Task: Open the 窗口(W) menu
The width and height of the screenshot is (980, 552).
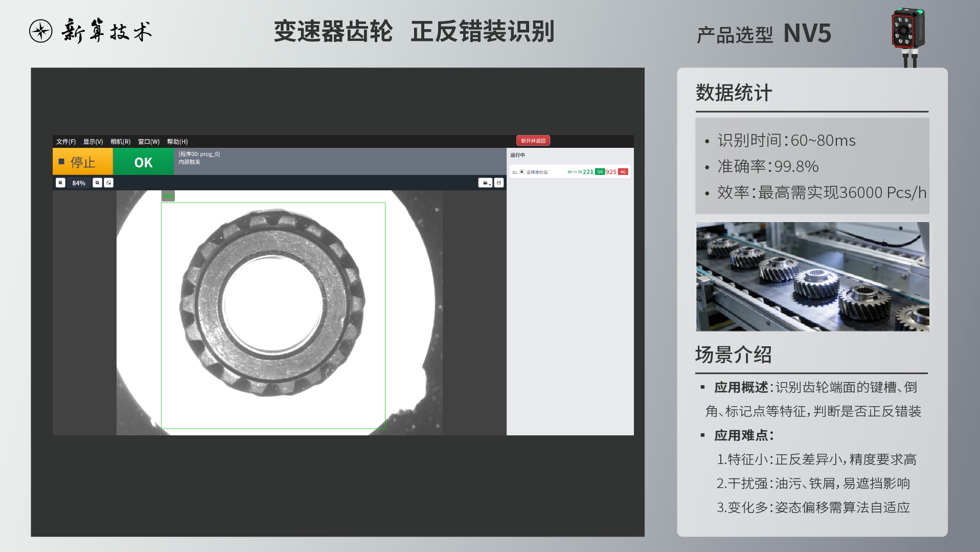Action: tap(149, 142)
